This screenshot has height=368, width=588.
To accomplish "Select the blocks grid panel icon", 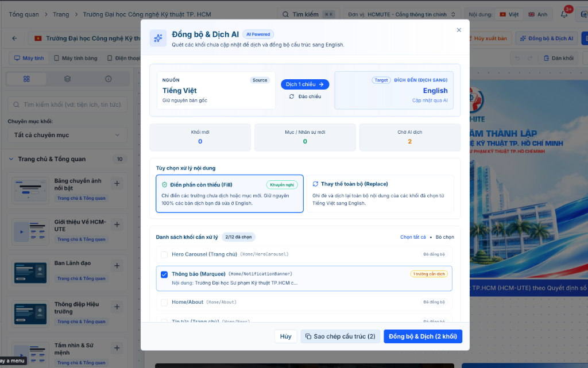I will (26, 79).
